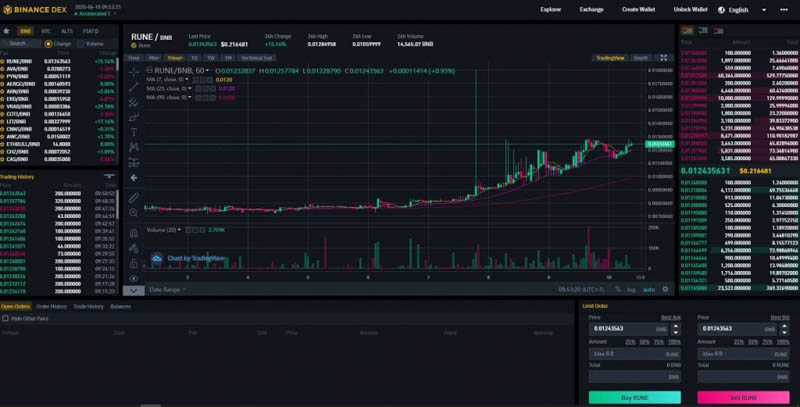
Task: Select the prediction and measurement tool
Action: pyautogui.click(x=134, y=163)
